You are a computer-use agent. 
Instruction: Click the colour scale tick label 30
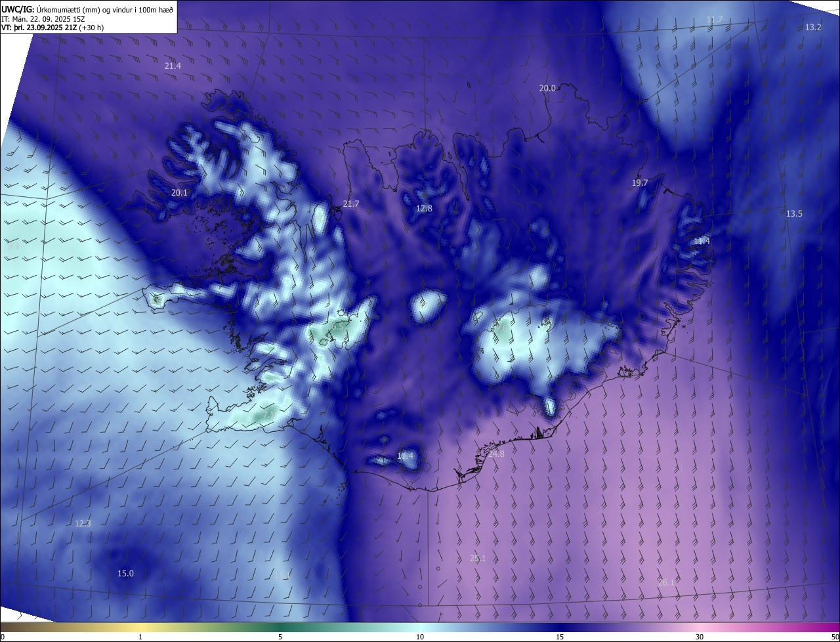coord(700,637)
